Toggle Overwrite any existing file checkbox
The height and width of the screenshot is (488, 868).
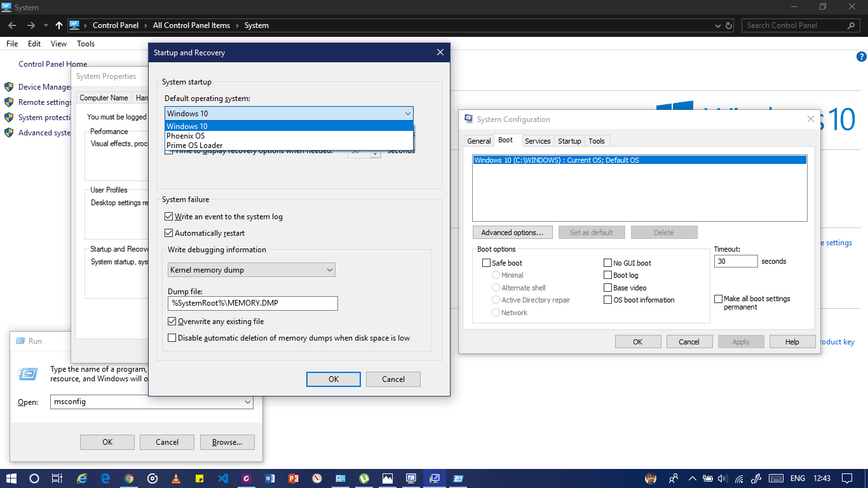[x=172, y=322]
